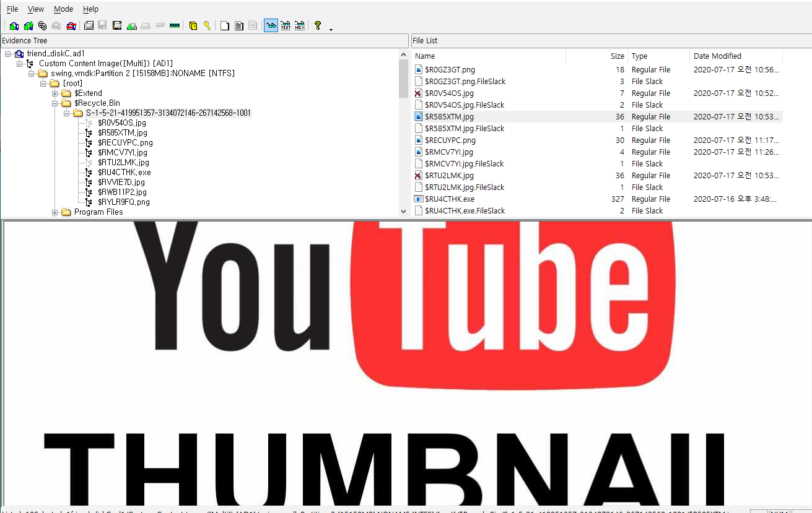Expand the $Extend folder node
Screen dimensions: 812x513
[x=55, y=93]
